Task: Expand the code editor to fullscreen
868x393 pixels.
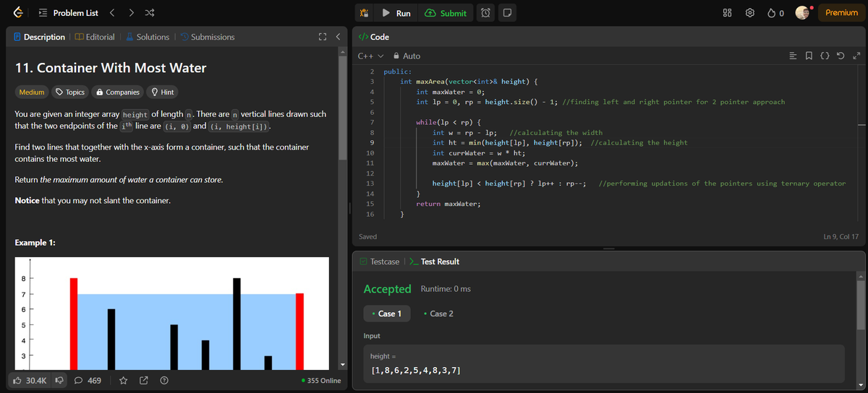Action: pos(856,56)
